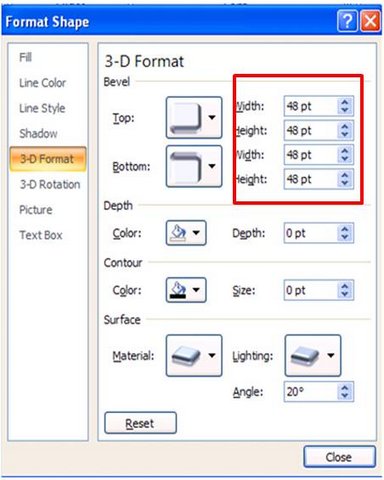Open the Material surface preset picker

[x=194, y=356]
